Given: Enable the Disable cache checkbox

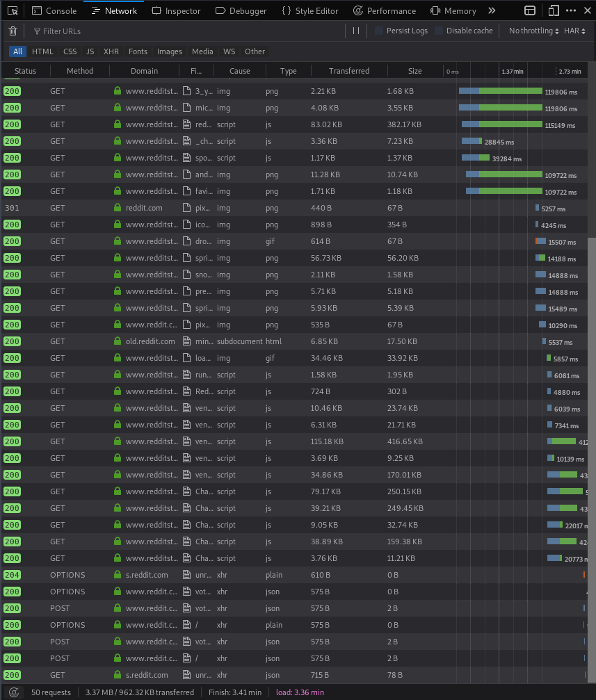Looking at the screenshot, I should click(439, 31).
